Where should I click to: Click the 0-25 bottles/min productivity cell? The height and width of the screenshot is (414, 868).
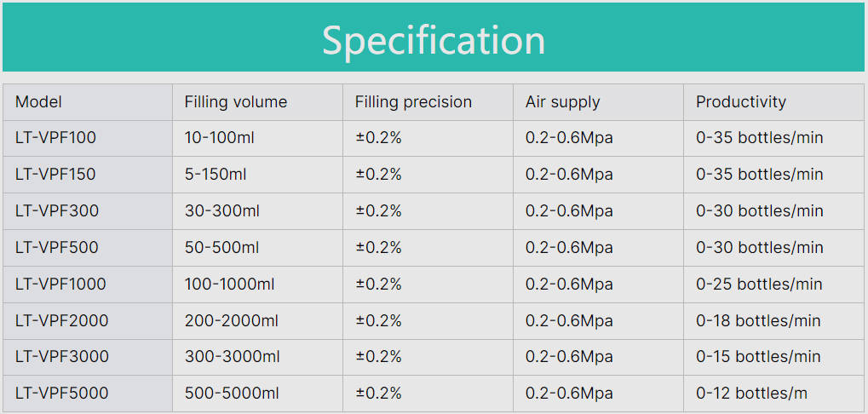(759, 285)
